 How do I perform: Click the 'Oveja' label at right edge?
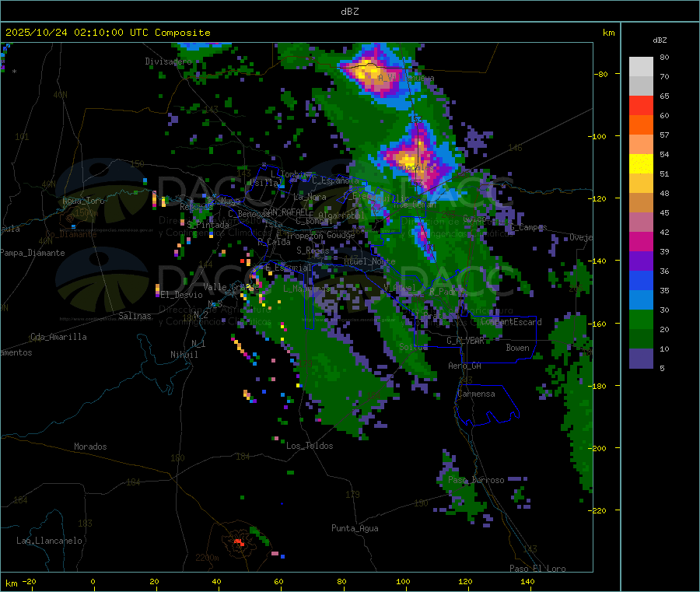point(581,237)
